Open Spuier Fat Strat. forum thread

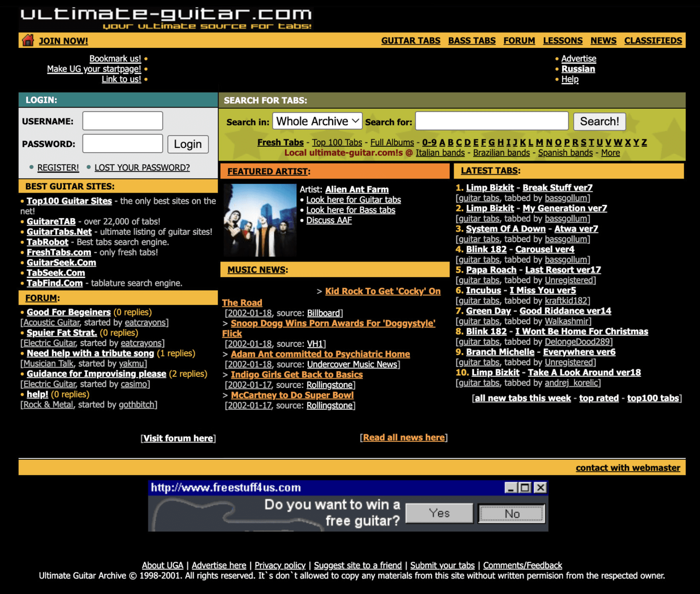pyautogui.click(x=62, y=332)
